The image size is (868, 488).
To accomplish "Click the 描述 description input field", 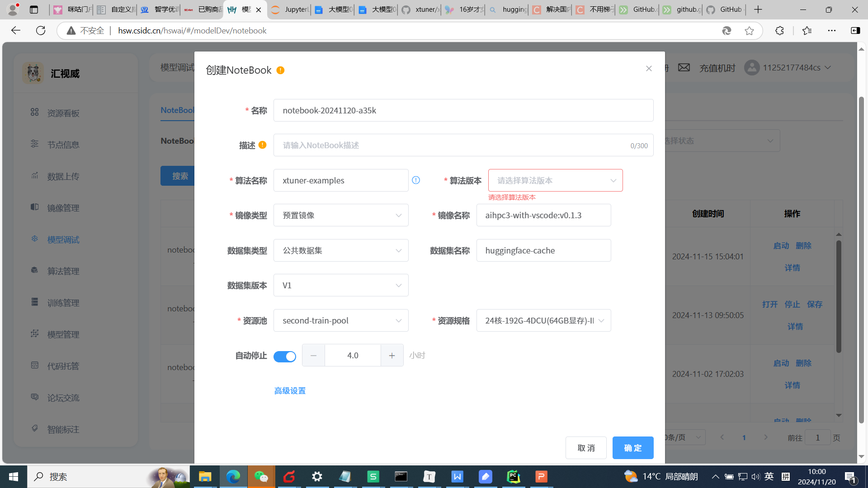I will click(452, 145).
